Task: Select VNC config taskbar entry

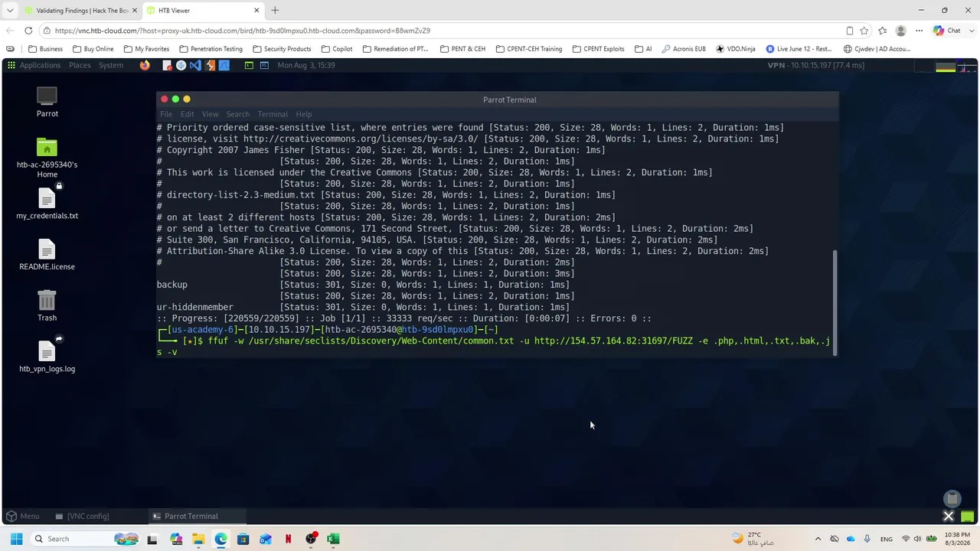Action: (x=83, y=516)
